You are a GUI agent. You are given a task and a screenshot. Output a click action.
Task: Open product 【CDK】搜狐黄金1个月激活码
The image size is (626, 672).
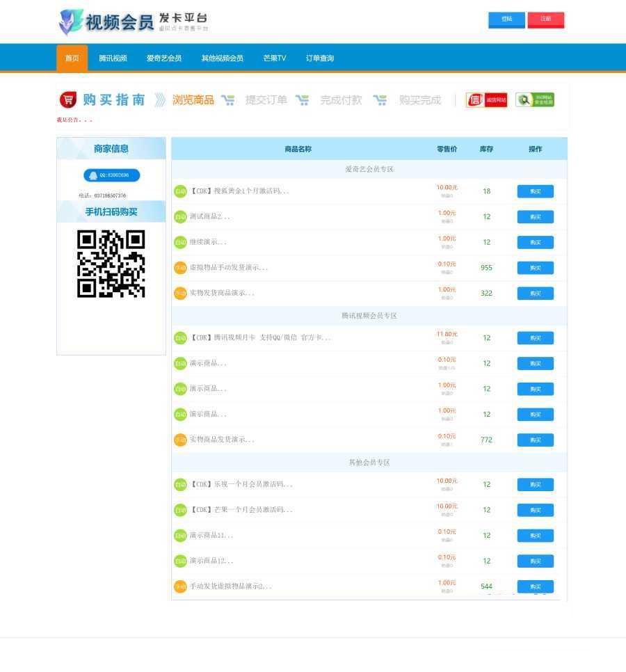click(239, 191)
